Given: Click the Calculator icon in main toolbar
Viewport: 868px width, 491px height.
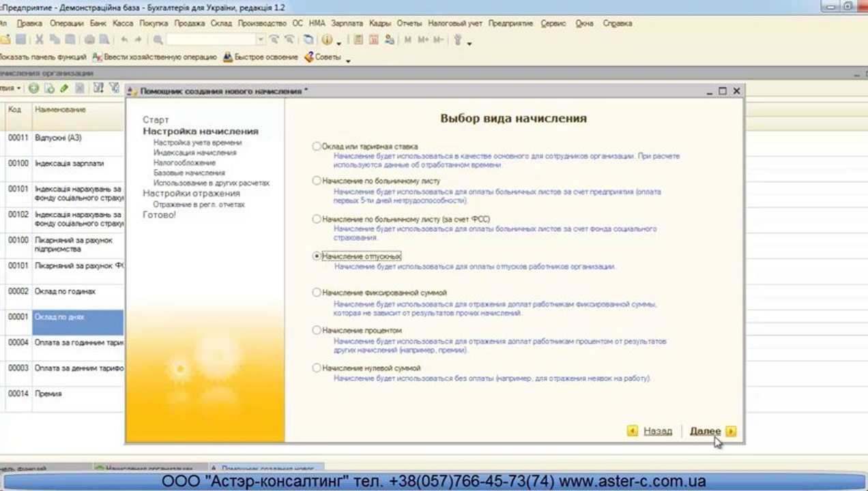Looking at the screenshot, I should [x=358, y=40].
